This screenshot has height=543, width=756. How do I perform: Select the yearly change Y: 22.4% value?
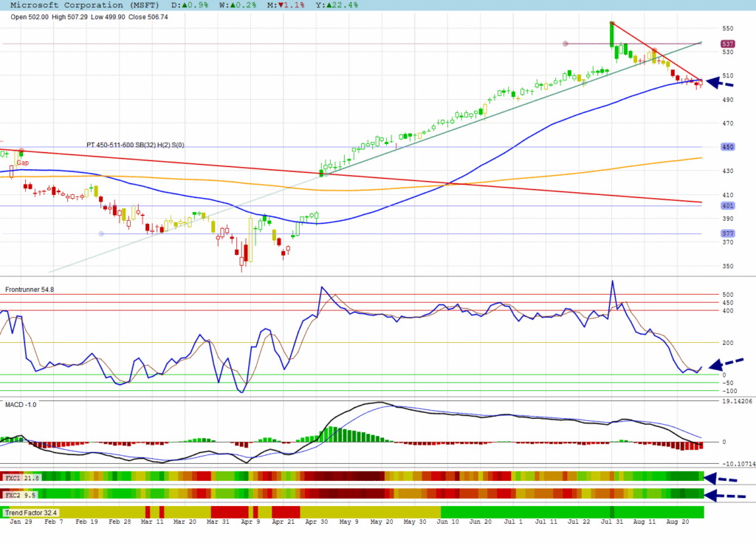click(337, 5)
